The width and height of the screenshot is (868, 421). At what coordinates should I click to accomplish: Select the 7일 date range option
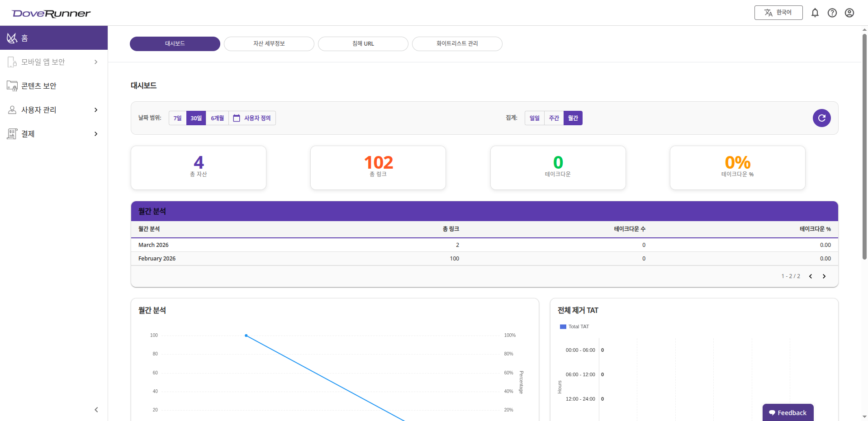177,118
